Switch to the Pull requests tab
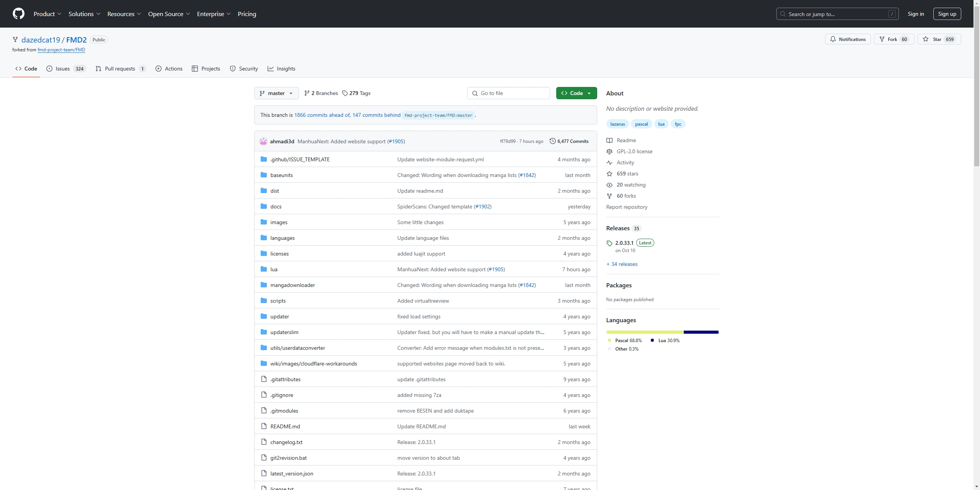This screenshot has height=490, width=980. pyautogui.click(x=121, y=69)
